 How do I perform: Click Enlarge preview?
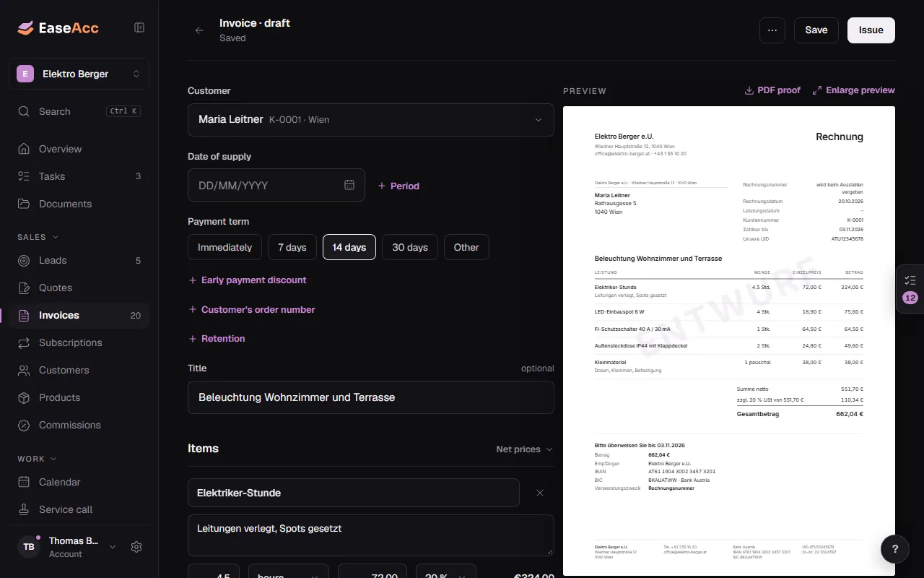coord(854,90)
